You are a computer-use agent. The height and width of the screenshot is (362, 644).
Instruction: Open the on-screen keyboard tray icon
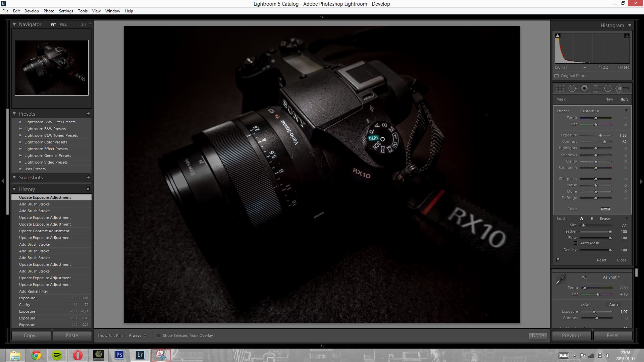tap(563, 356)
